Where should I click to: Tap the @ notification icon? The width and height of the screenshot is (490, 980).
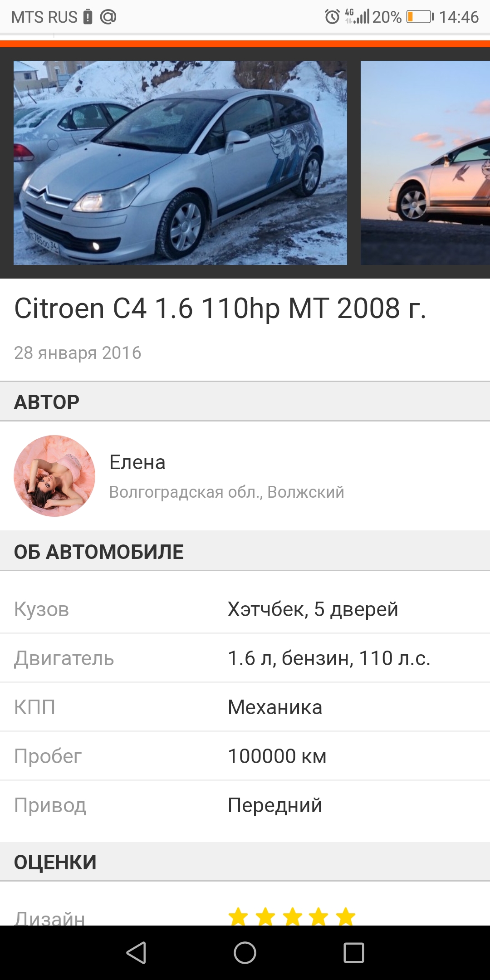pyautogui.click(x=108, y=17)
